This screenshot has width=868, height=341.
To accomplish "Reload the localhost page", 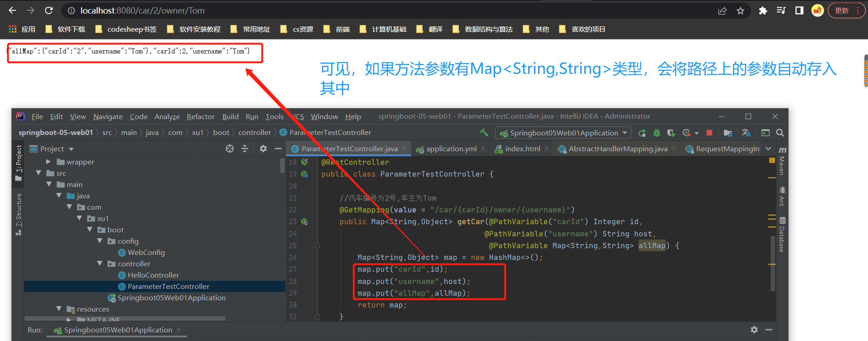I will (49, 10).
